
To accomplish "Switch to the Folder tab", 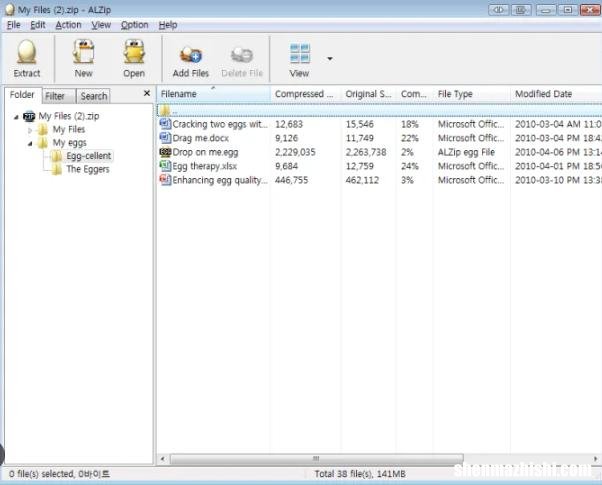I will click(22, 95).
